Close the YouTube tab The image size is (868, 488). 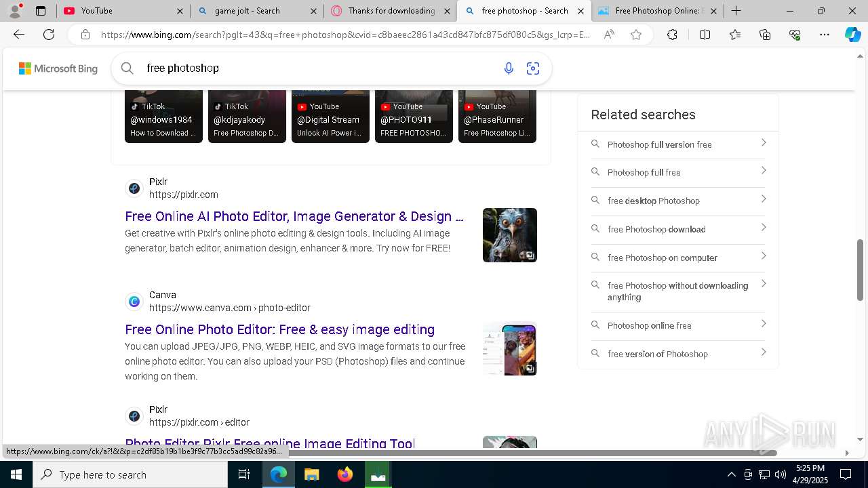(x=180, y=11)
